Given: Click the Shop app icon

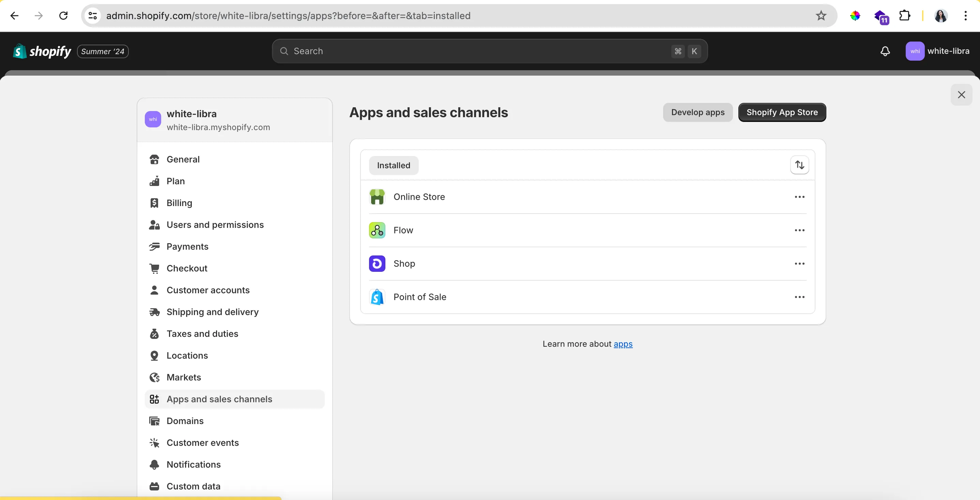Looking at the screenshot, I should point(377,263).
